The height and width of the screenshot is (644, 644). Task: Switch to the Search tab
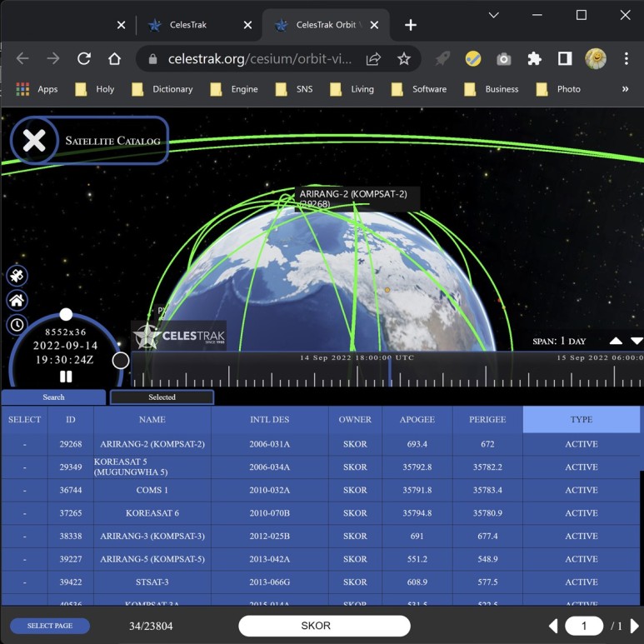tap(53, 397)
